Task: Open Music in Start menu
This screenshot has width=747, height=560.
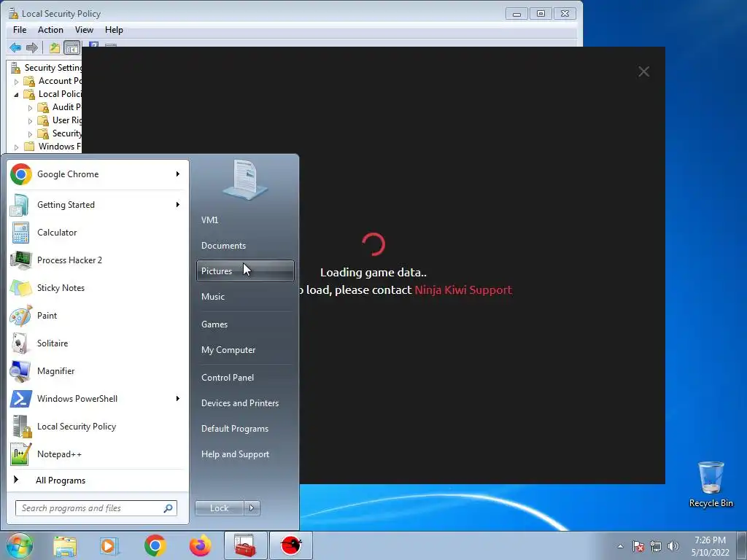Action: pyautogui.click(x=245, y=297)
